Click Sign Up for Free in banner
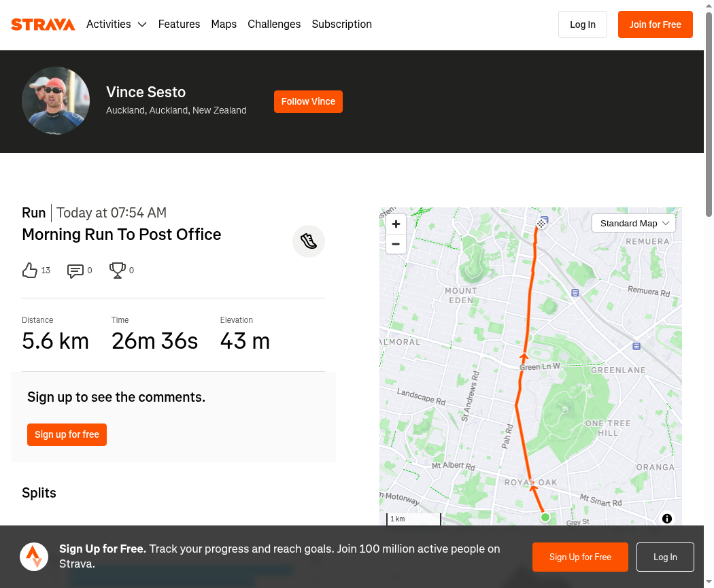This screenshot has width=714, height=588. (x=580, y=557)
